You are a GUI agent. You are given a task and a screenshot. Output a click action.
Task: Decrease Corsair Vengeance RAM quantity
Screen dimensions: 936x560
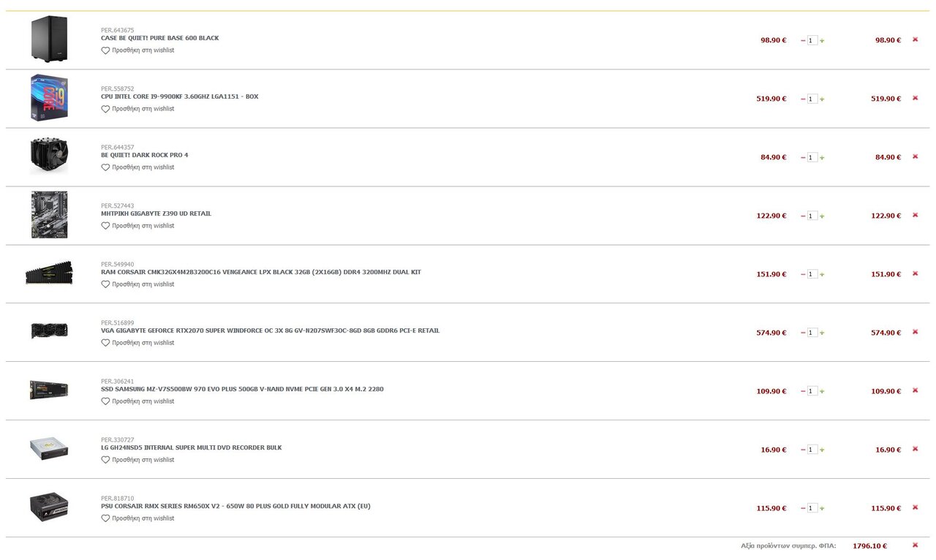point(803,275)
